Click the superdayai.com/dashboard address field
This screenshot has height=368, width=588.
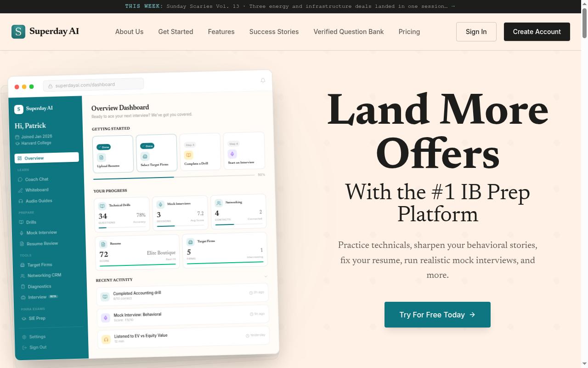[93, 85]
